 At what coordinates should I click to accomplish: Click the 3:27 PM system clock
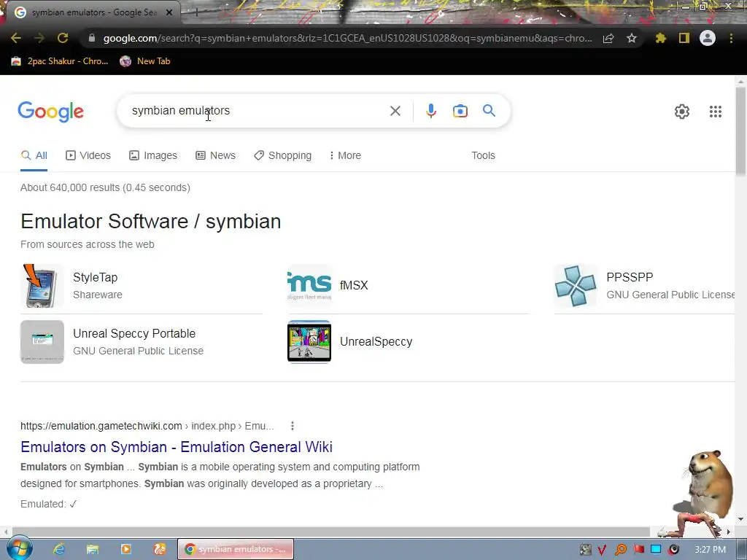(x=710, y=550)
